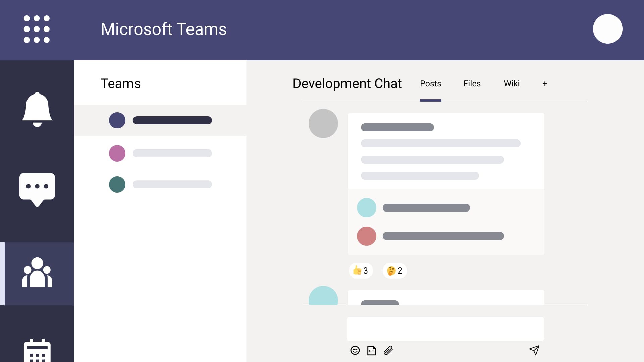Click the thinking face reaction with 2
Image resolution: width=644 pixels, height=362 pixels.
point(395,270)
